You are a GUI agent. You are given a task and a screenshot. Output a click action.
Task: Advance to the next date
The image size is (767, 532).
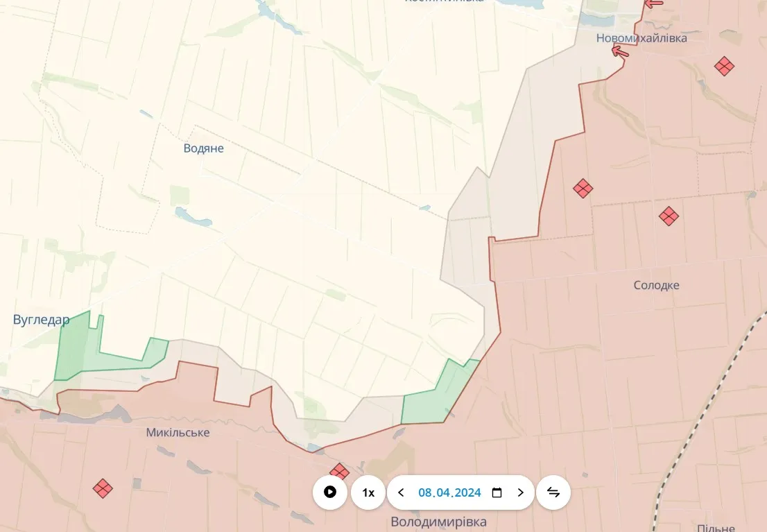(521, 492)
